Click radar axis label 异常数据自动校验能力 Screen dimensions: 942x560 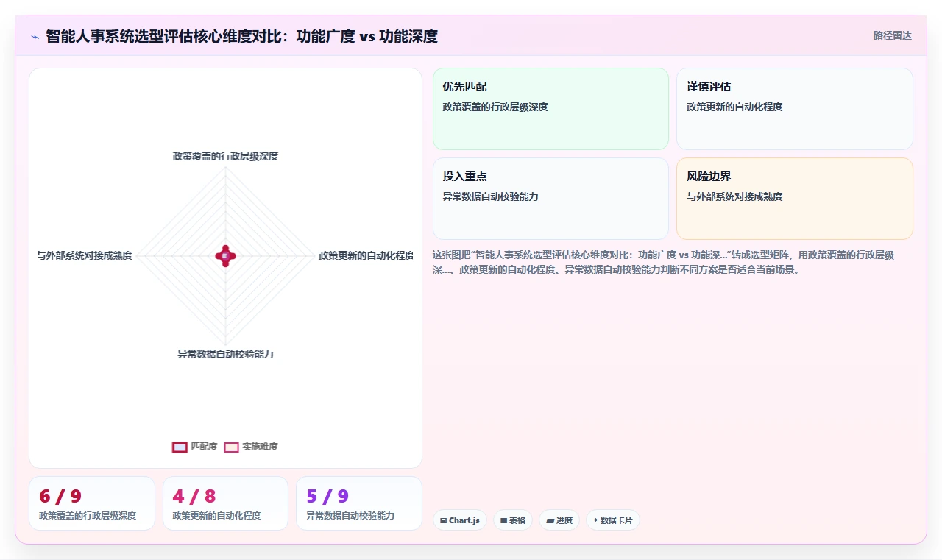[225, 354]
